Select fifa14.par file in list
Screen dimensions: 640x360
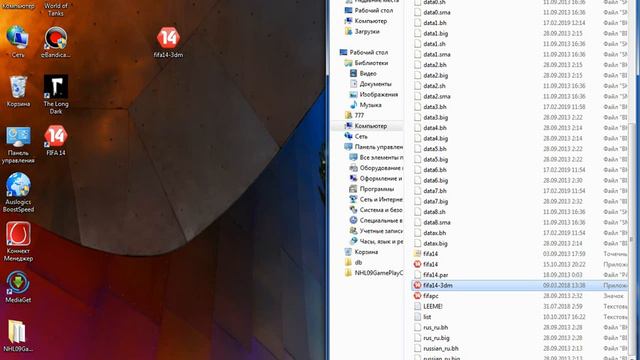click(520, 275)
